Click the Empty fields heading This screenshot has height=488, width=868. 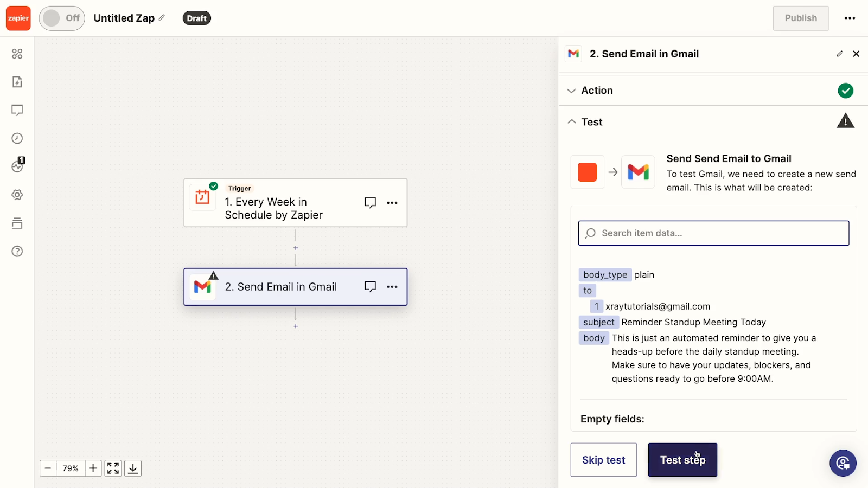click(x=612, y=419)
